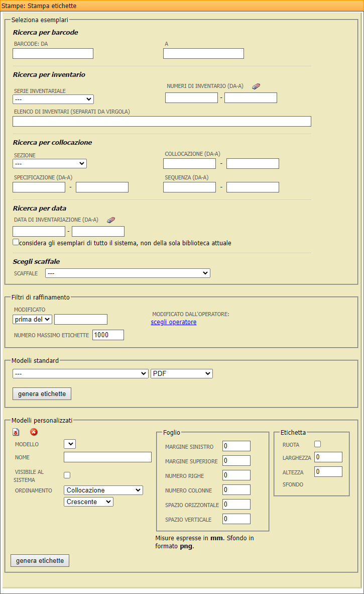The height and width of the screenshot is (594, 364).
Task: Toggle the Visibile al sistema checkbox
Action: point(67,475)
